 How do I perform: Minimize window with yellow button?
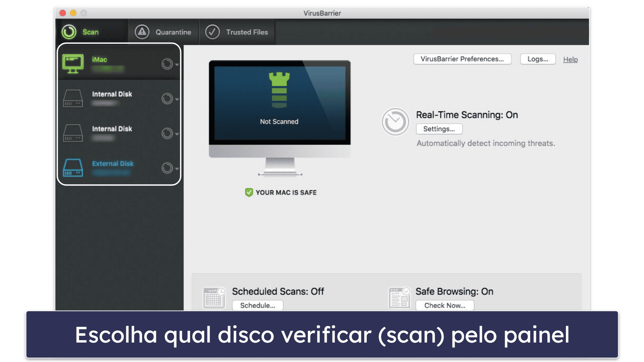pyautogui.click(x=73, y=13)
